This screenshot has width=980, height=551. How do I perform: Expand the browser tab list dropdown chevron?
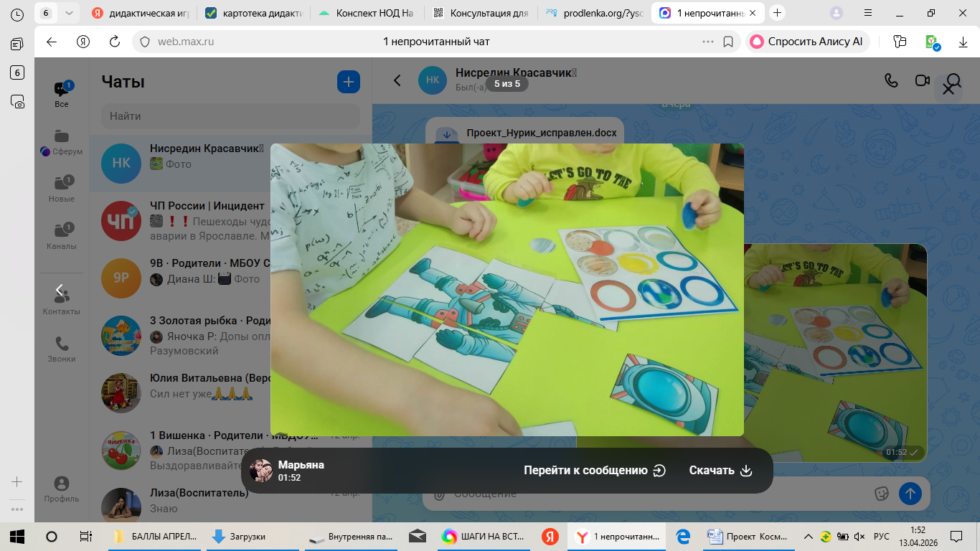point(68,13)
